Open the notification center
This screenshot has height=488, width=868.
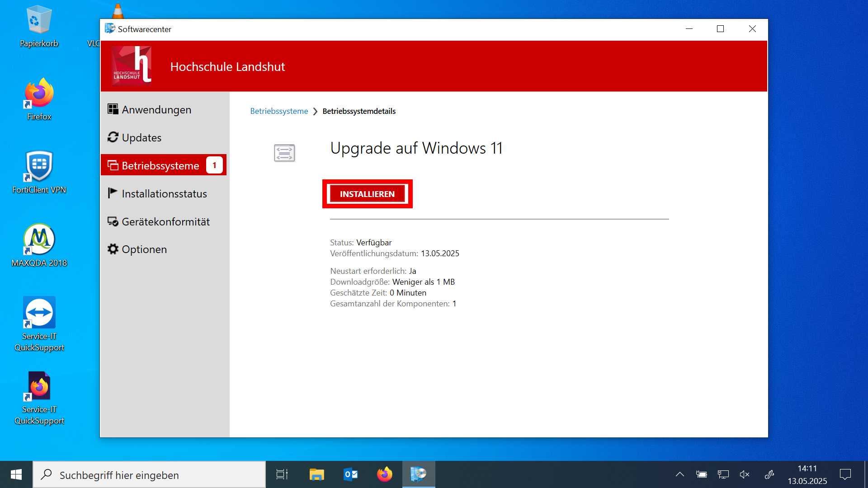coord(845,474)
